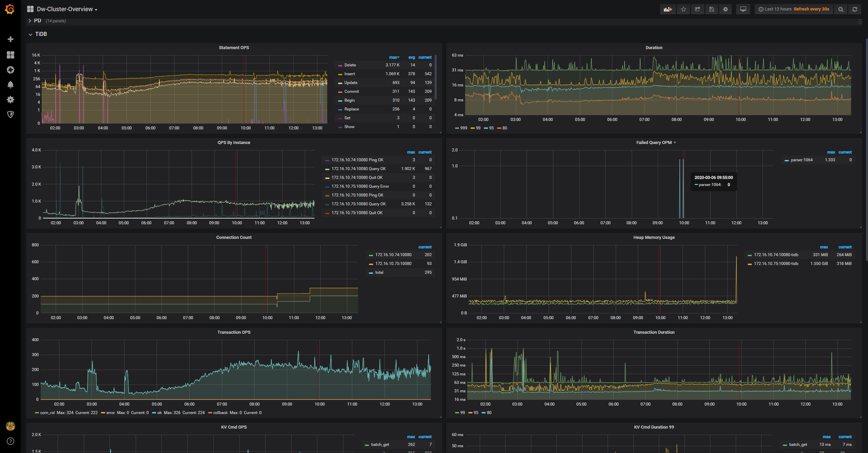Viewport: 868px width, 453px height.
Task: Open the Share dashboard icon
Action: click(x=697, y=9)
